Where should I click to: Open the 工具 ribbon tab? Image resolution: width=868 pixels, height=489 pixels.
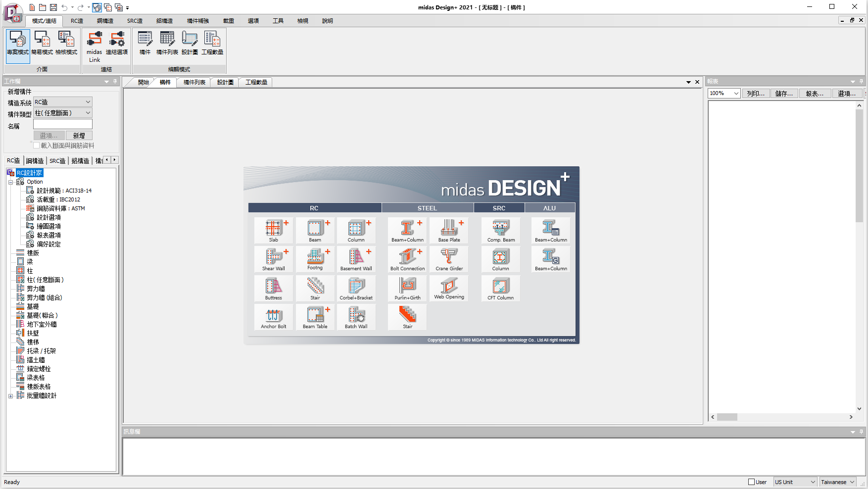pos(278,21)
